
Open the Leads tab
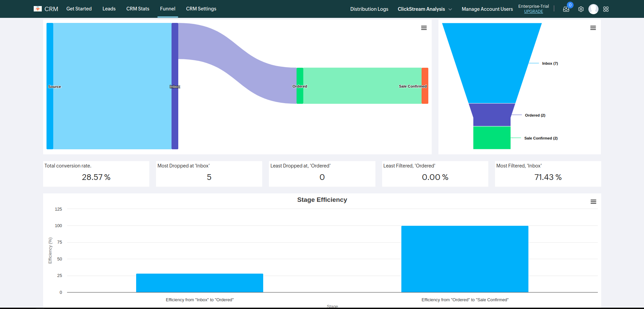click(109, 9)
